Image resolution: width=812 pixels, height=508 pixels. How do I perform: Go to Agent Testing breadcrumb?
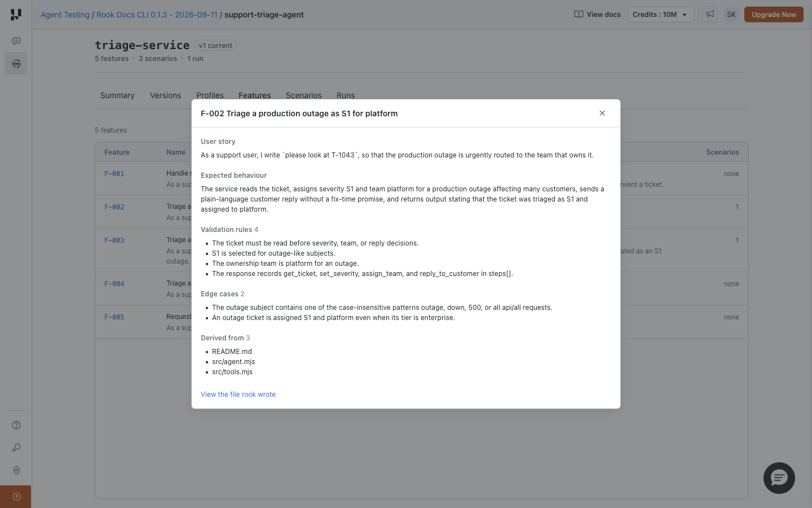click(65, 15)
